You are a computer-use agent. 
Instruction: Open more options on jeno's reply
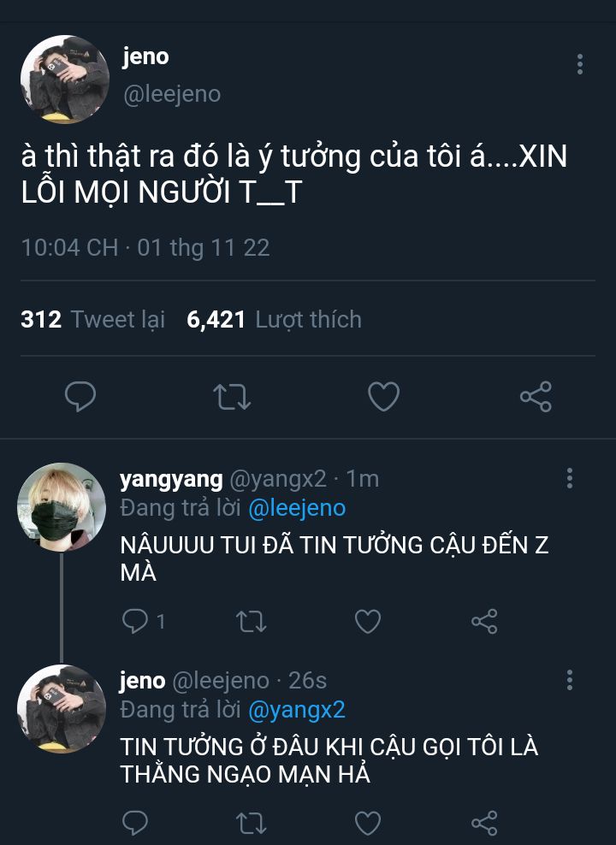click(570, 680)
